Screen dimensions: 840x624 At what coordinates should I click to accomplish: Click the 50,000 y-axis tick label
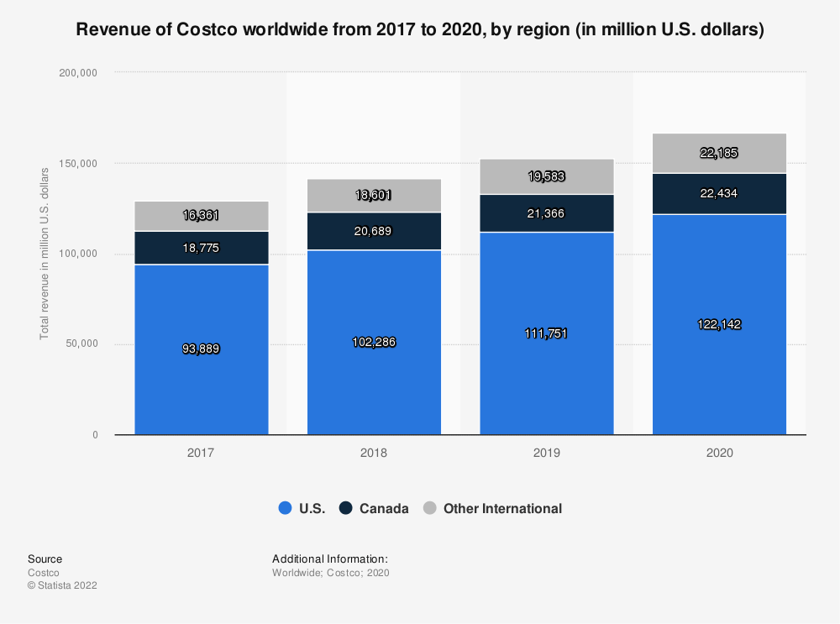(x=82, y=343)
